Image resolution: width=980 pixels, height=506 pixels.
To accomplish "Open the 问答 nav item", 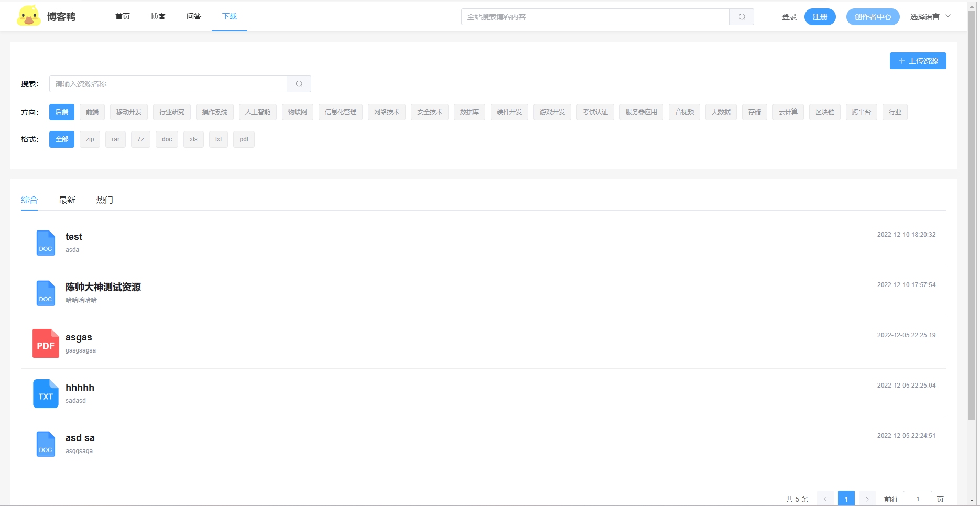I will (194, 17).
